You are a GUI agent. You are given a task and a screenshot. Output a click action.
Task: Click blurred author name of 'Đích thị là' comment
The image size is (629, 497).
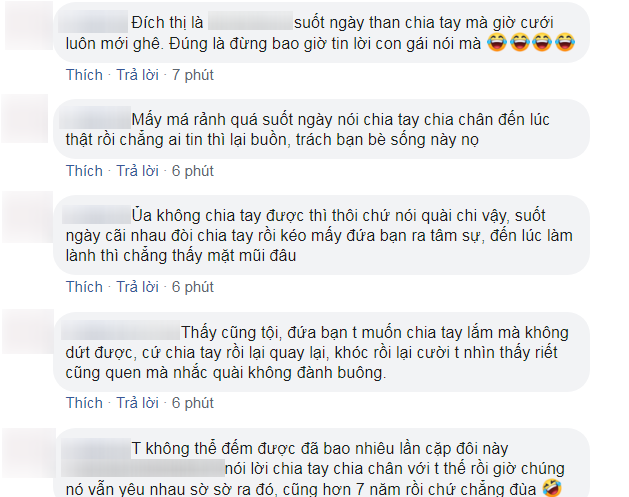(93, 22)
